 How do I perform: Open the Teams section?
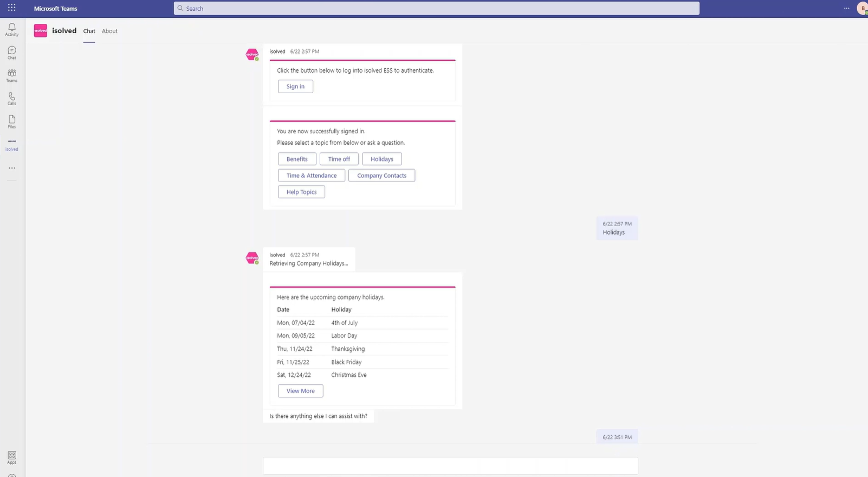11,76
